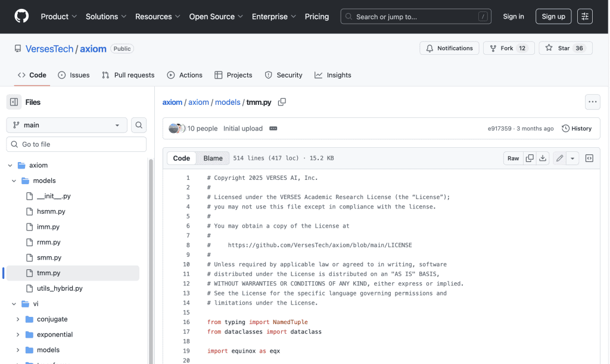Open the more file actions ellipsis menu

592,102
